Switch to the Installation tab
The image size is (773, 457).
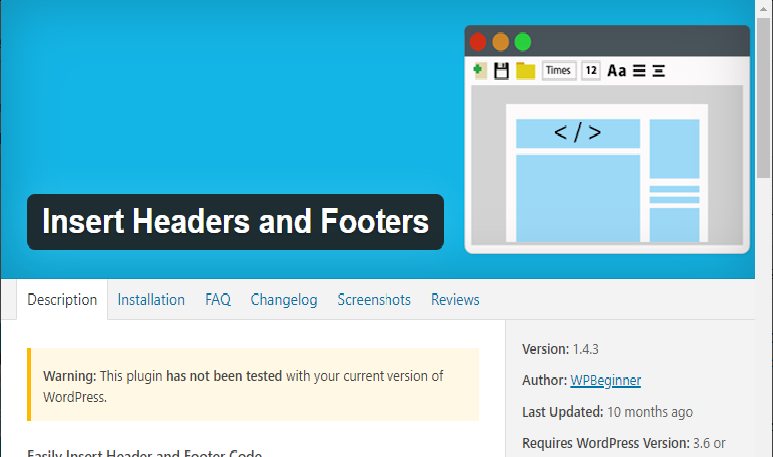tap(151, 300)
